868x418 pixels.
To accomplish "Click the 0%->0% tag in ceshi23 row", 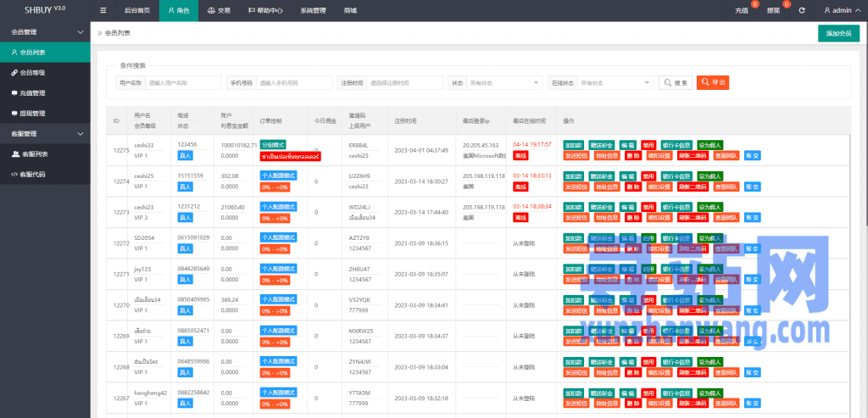I will click(x=275, y=218).
